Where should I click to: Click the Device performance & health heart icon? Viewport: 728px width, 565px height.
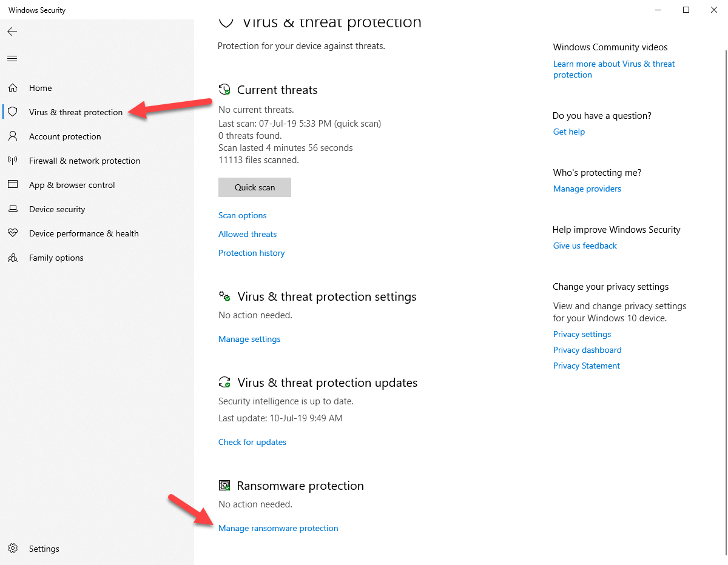click(x=12, y=233)
